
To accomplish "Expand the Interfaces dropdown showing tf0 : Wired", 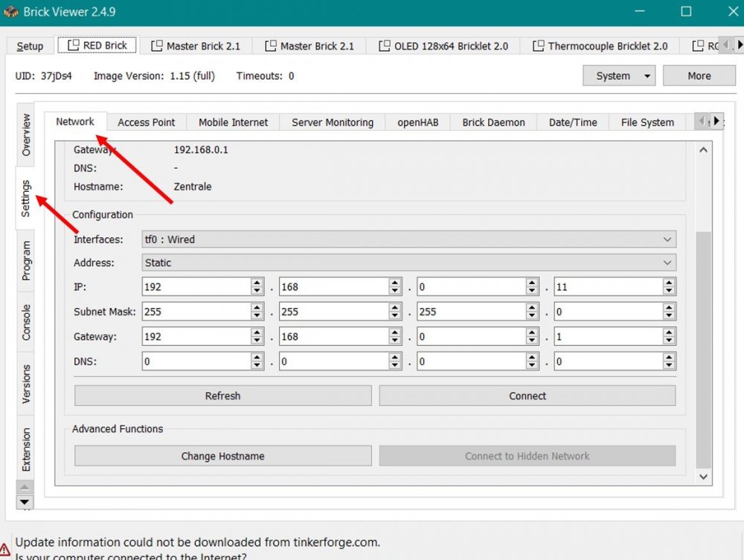I will click(408, 239).
